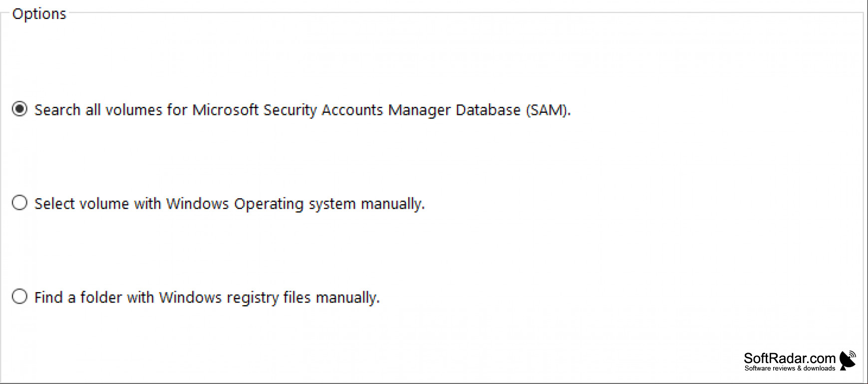Click the "Software reviews & downloads" tagline
The width and height of the screenshot is (868, 384).
click(x=790, y=369)
